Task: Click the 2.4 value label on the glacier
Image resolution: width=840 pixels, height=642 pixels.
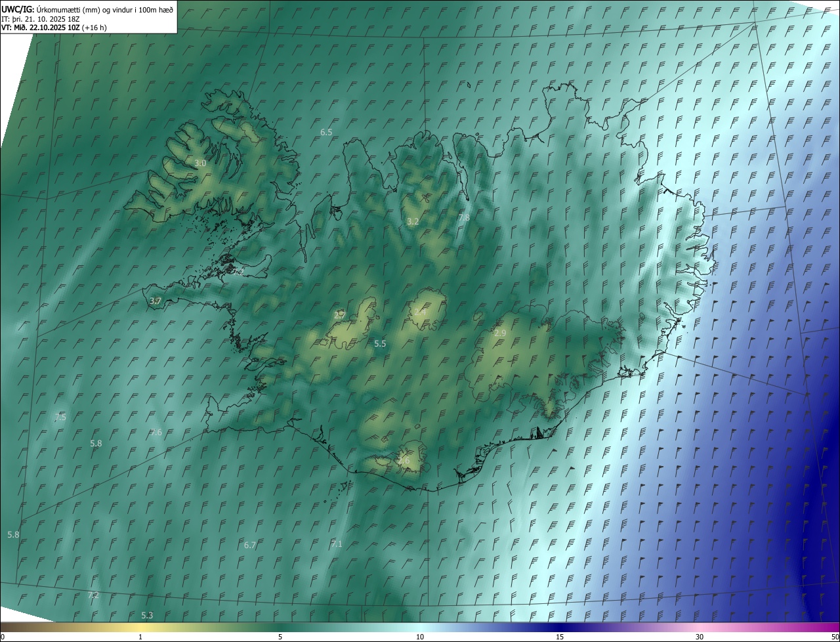Action: pyautogui.click(x=420, y=312)
